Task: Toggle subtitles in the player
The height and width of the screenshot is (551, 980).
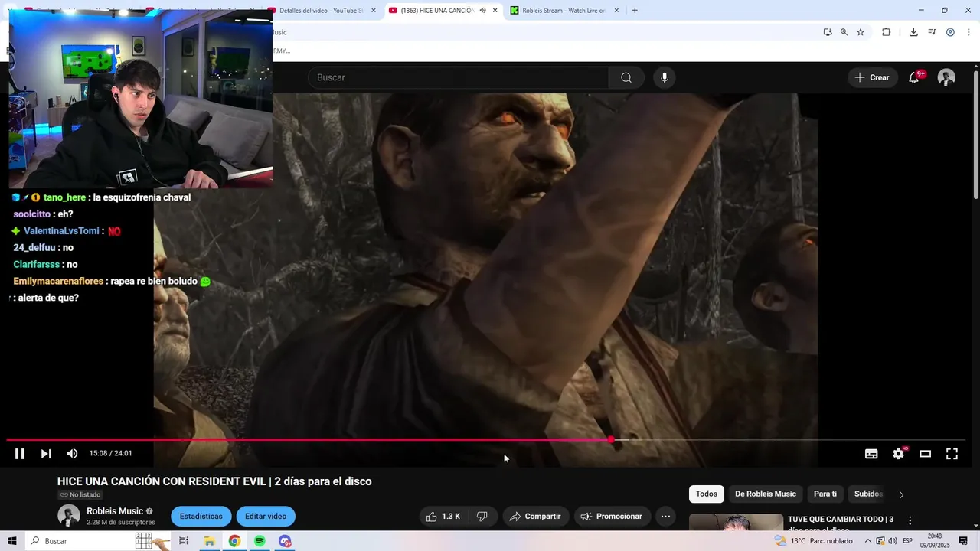Action: click(x=871, y=454)
